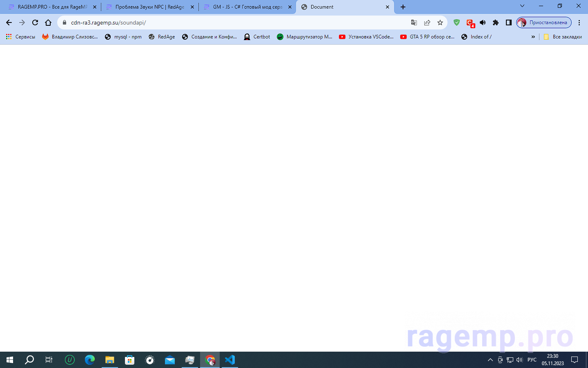Click the green shield extension icon

click(457, 22)
